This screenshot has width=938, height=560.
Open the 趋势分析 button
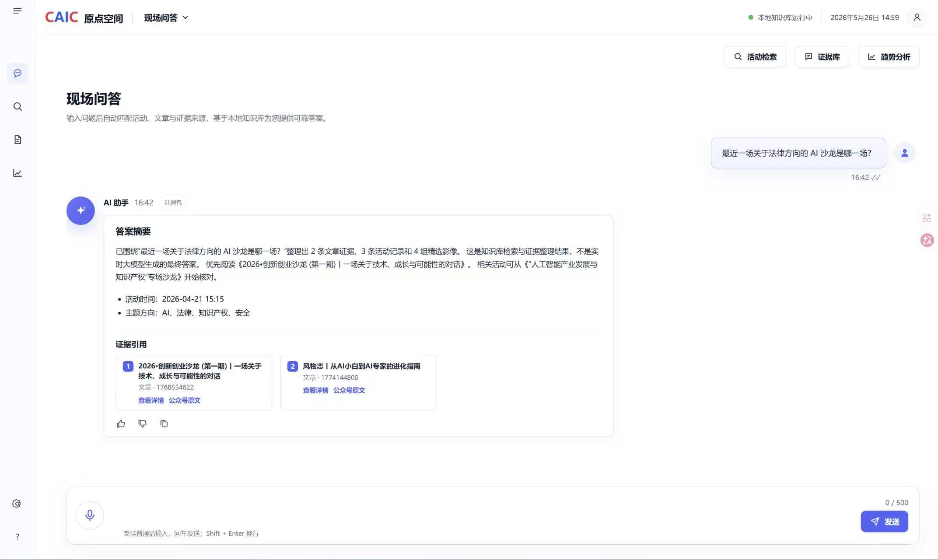point(889,56)
